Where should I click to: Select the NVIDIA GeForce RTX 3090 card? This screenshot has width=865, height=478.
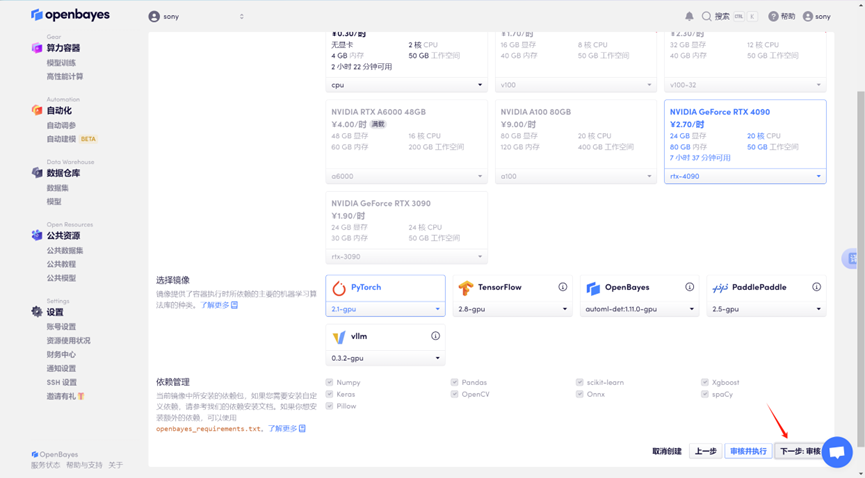[407, 227]
